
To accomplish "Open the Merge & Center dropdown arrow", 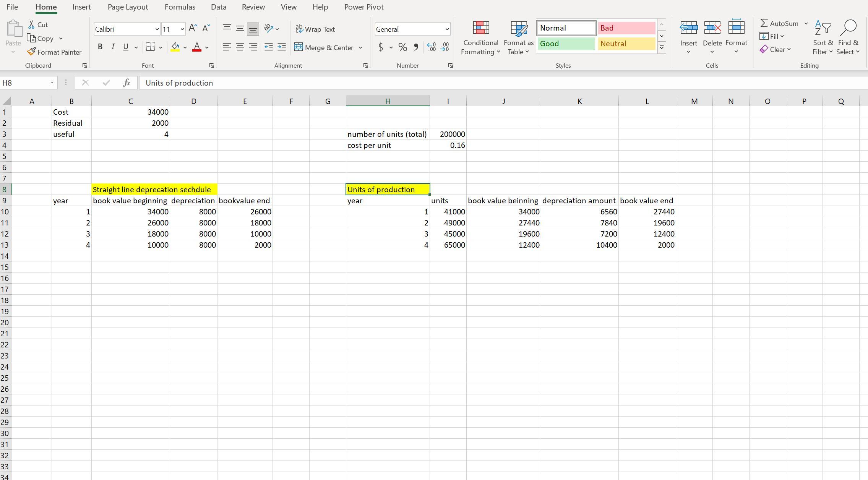I will point(360,48).
